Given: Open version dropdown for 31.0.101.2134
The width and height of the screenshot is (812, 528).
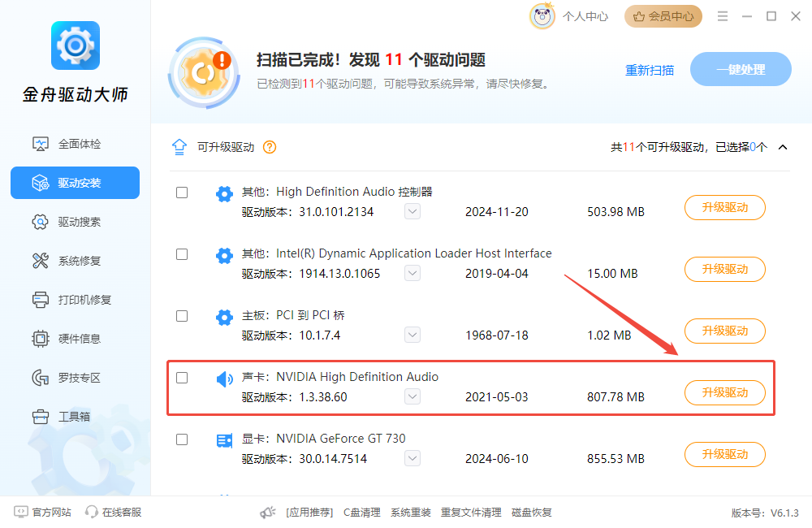Looking at the screenshot, I should 412,211.
